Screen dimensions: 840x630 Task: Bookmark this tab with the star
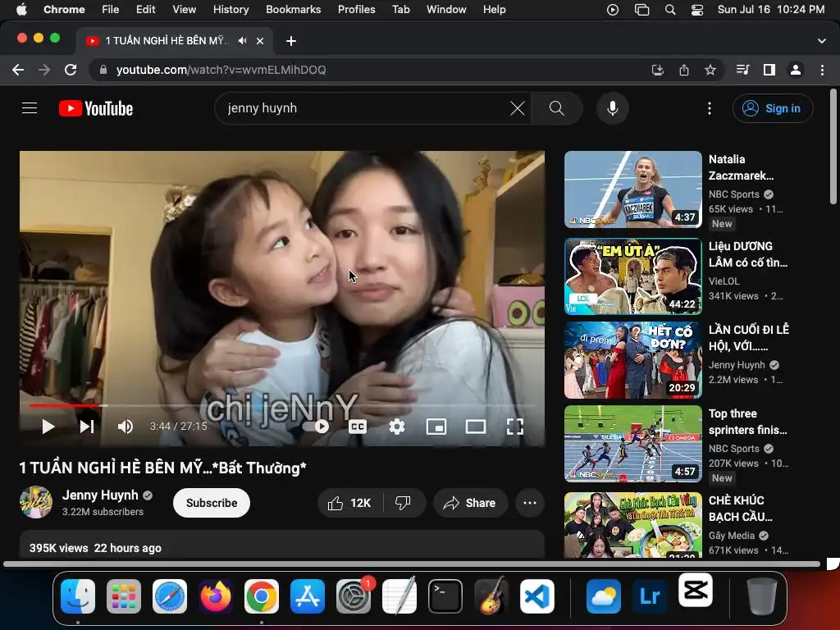710,70
